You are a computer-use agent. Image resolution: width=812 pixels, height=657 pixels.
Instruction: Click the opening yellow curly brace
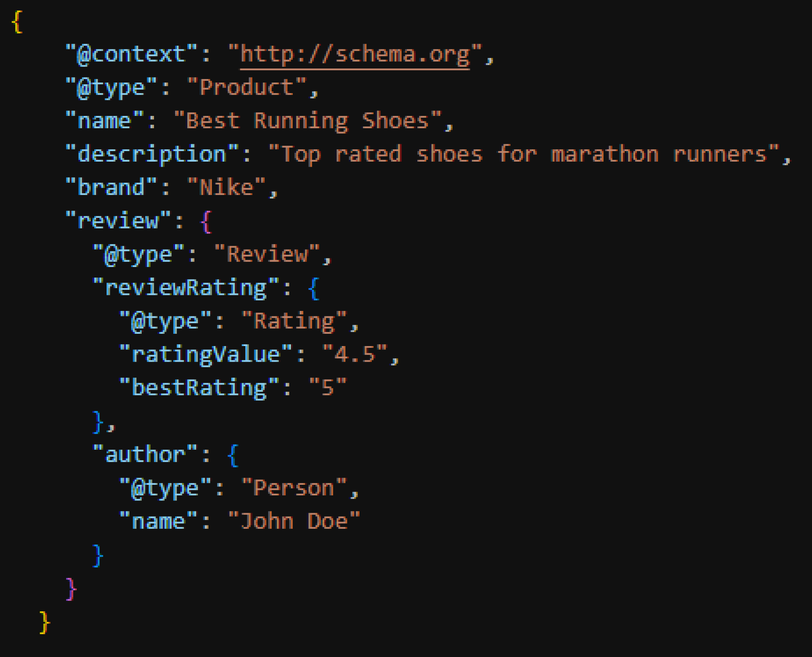[17, 22]
